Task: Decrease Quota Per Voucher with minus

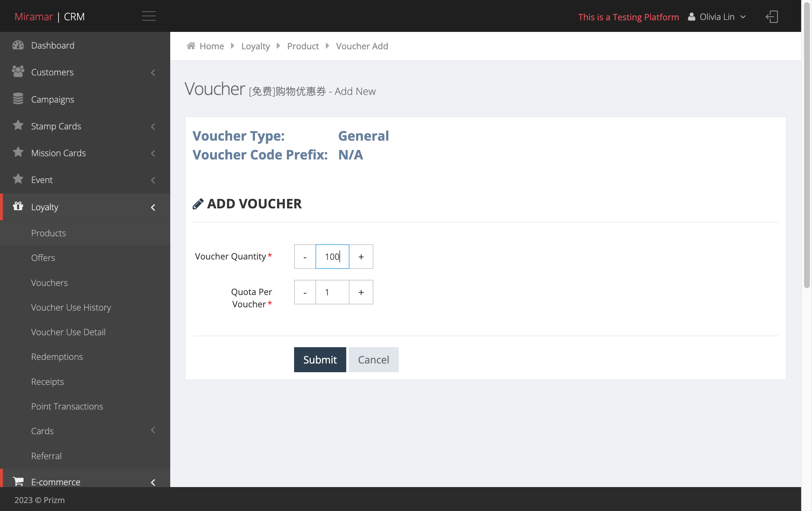Action: [x=305, y=292]
